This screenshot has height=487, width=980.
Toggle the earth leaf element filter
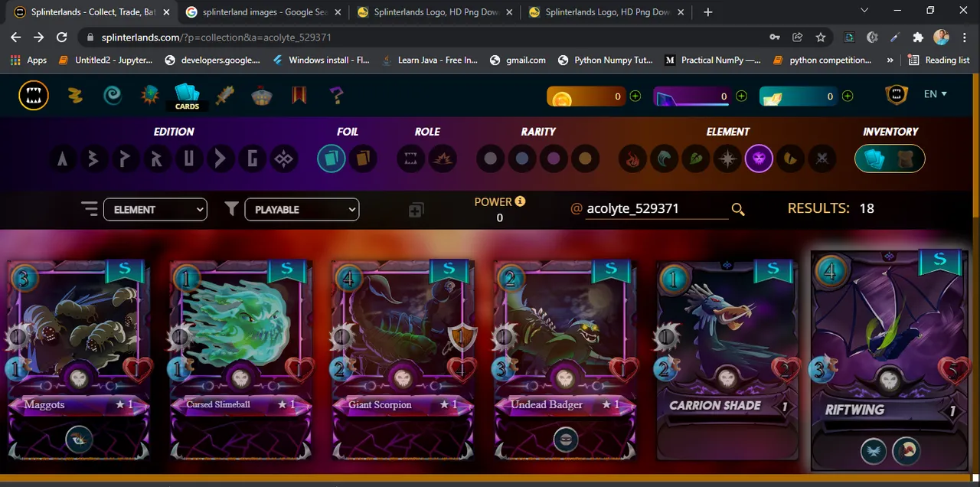tap(696, 159)
